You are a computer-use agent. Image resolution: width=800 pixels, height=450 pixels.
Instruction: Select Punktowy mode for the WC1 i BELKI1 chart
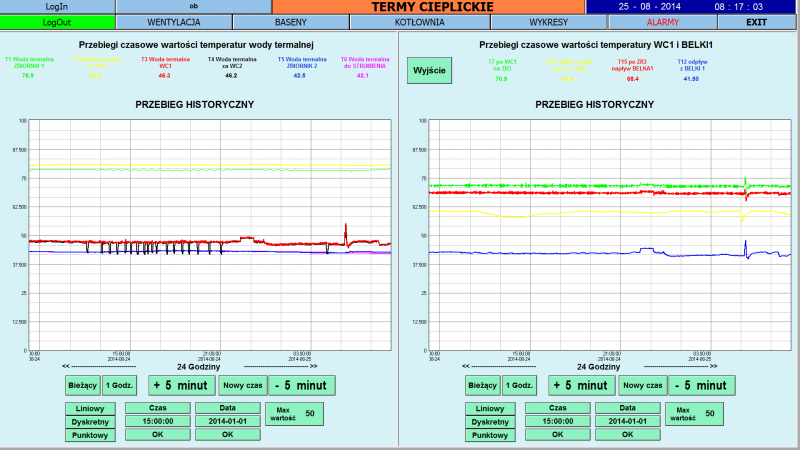[490, 435]
